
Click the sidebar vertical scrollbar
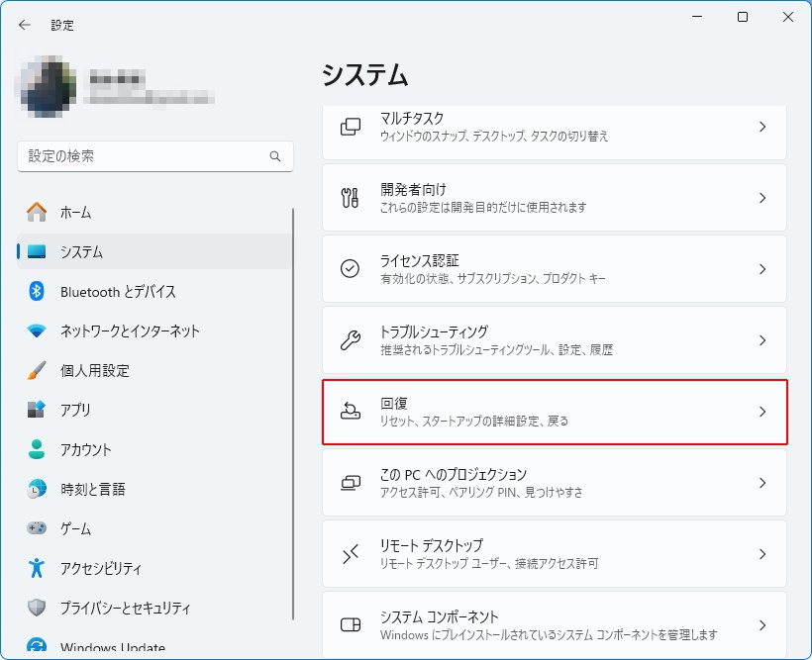[293, 396]
